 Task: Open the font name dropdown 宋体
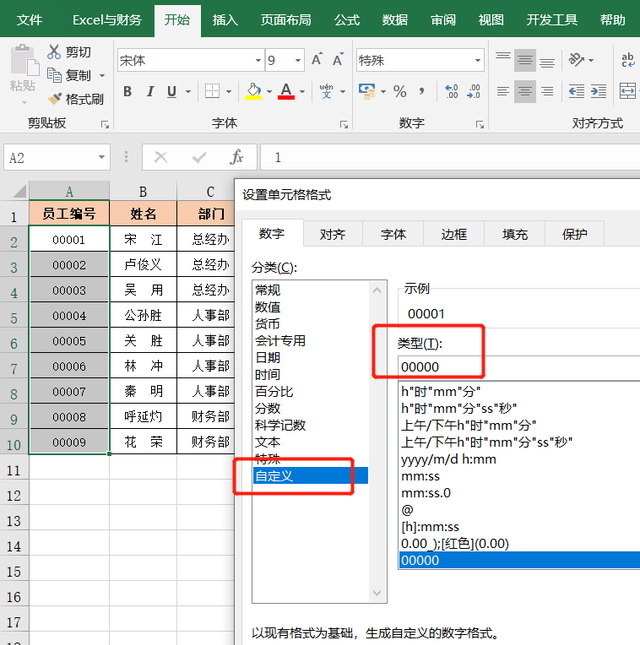coord(258,60)
